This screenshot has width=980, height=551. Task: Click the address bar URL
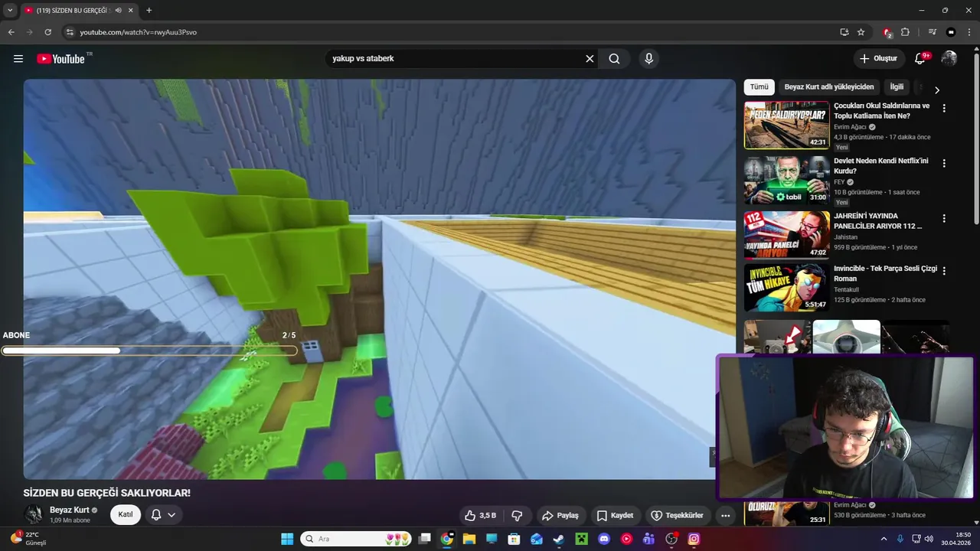point(139,32)
